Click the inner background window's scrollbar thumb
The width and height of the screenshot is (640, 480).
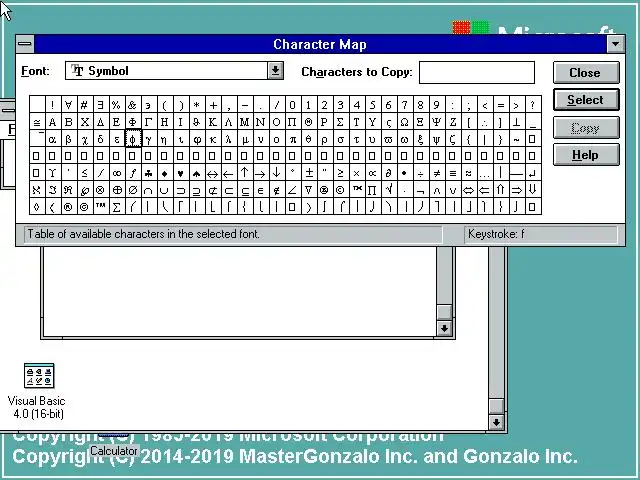point(444,312)
